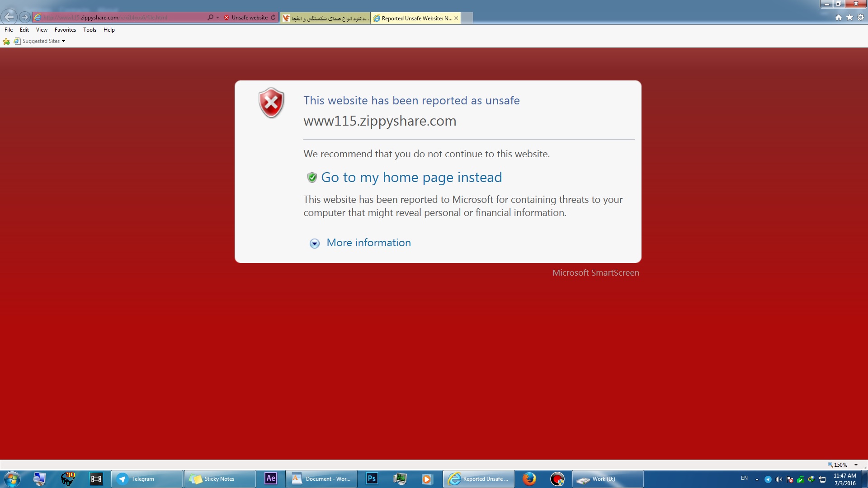This screenshot has width=868, height=488.
Task: Expand the More information chevron
Action: (x=315, y=244)
